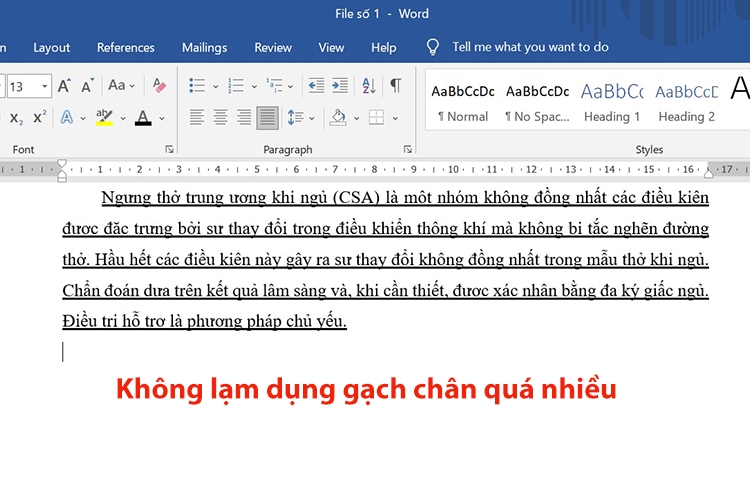The image size is (750, 500).
Task: Open bullet library dropdown
Action: [216, 87]
